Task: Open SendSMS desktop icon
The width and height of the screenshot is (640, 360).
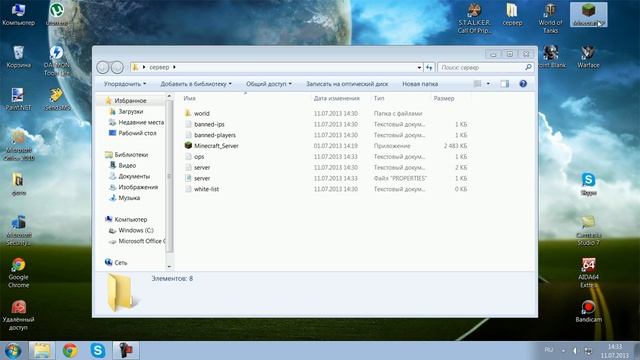Action: pyautogui.click(x=57, y=100)
